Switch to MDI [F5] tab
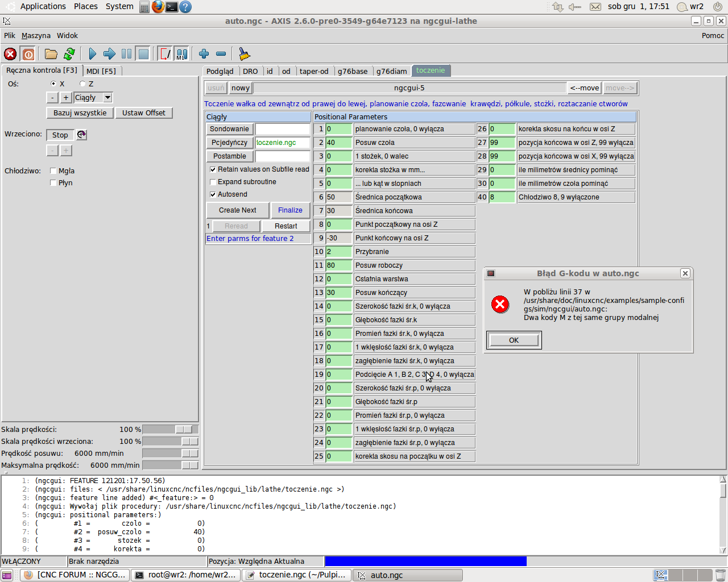The width and height of the screenshot is (728, 582). pyautogui.click(x=101, y=71)
